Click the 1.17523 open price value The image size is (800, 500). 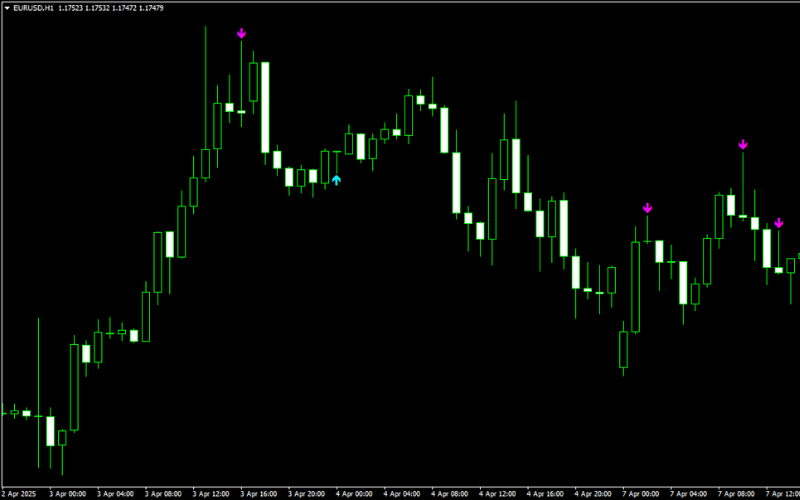coord(70,8)
